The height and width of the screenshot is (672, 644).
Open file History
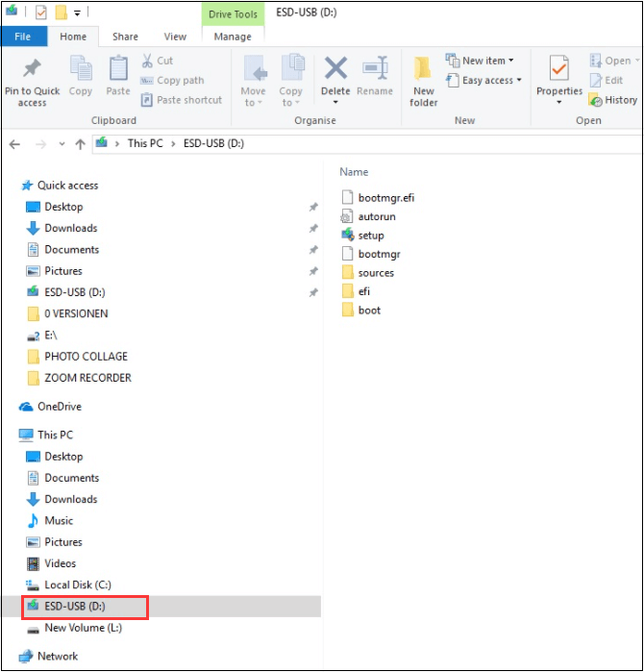613,100
